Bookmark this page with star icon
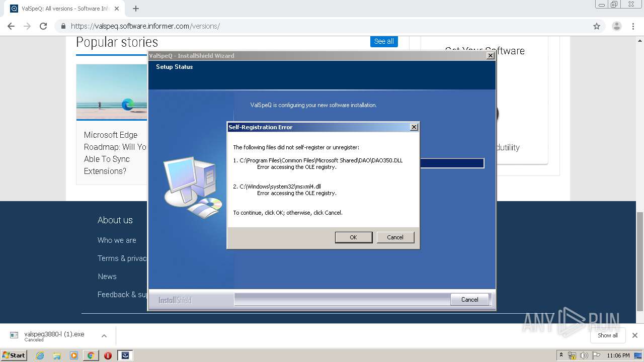 coord(597,26)
